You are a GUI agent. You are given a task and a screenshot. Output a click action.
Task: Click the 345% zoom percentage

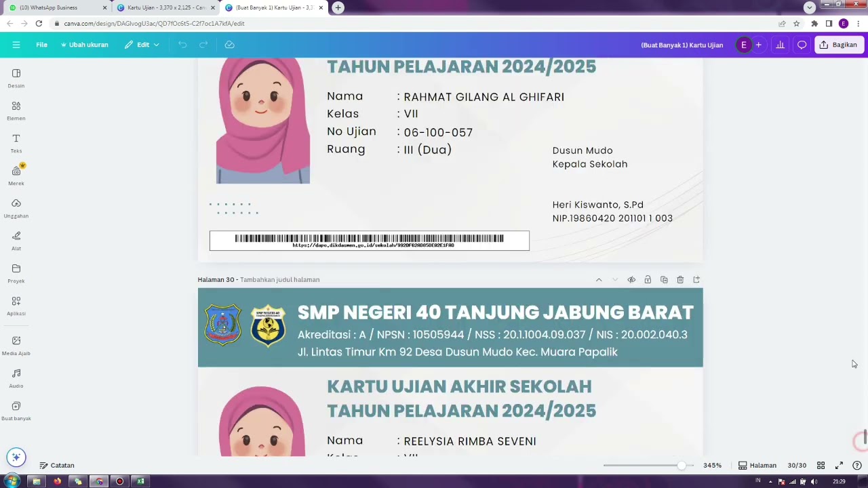[x=712, y=466]
